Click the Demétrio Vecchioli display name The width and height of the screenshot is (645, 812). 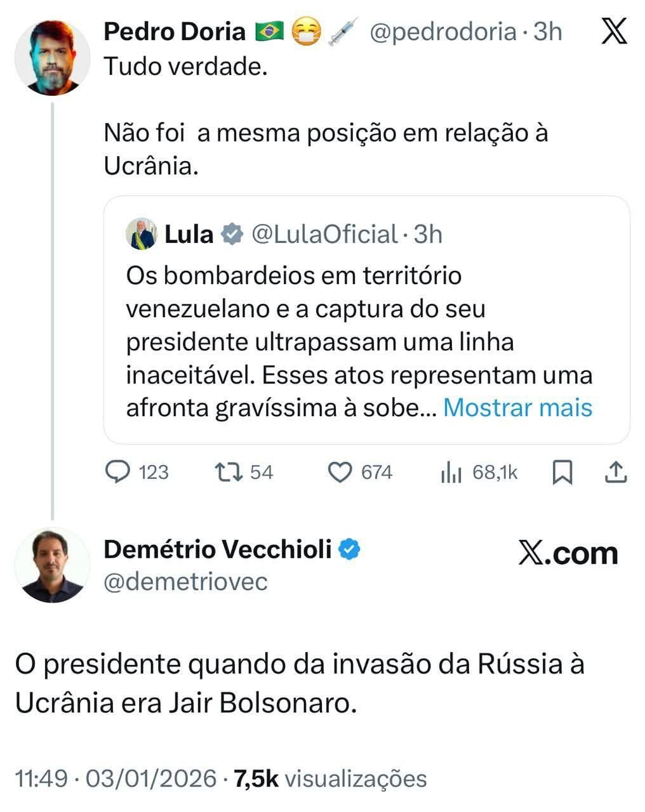(x=217, y=549)
